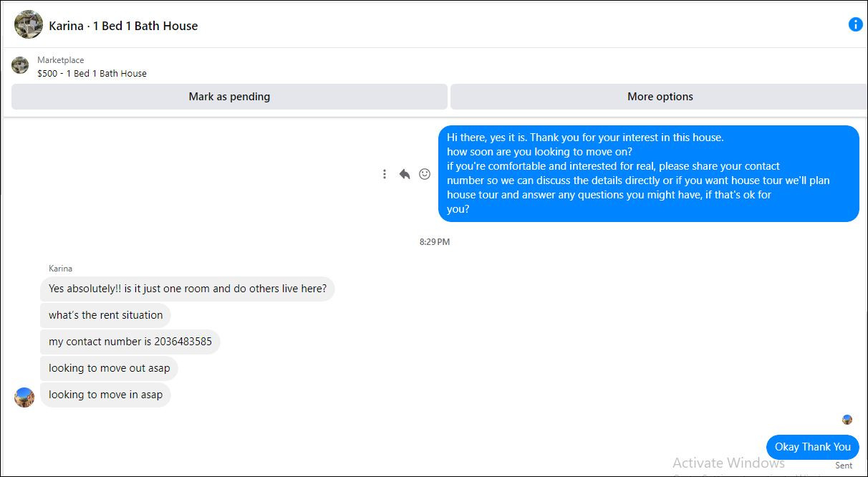Open the $500 - 1 Bed 1 Bath House listing

[x=92, y=73]
